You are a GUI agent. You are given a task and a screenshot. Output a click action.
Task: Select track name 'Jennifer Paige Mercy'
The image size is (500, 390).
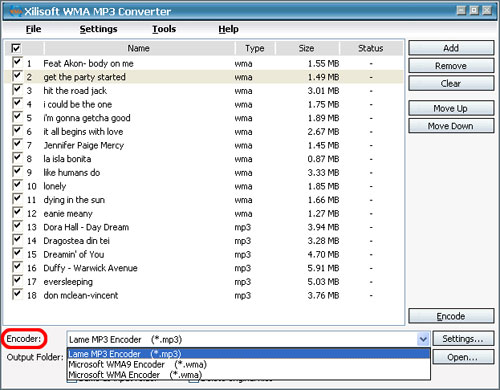[83, 145]
